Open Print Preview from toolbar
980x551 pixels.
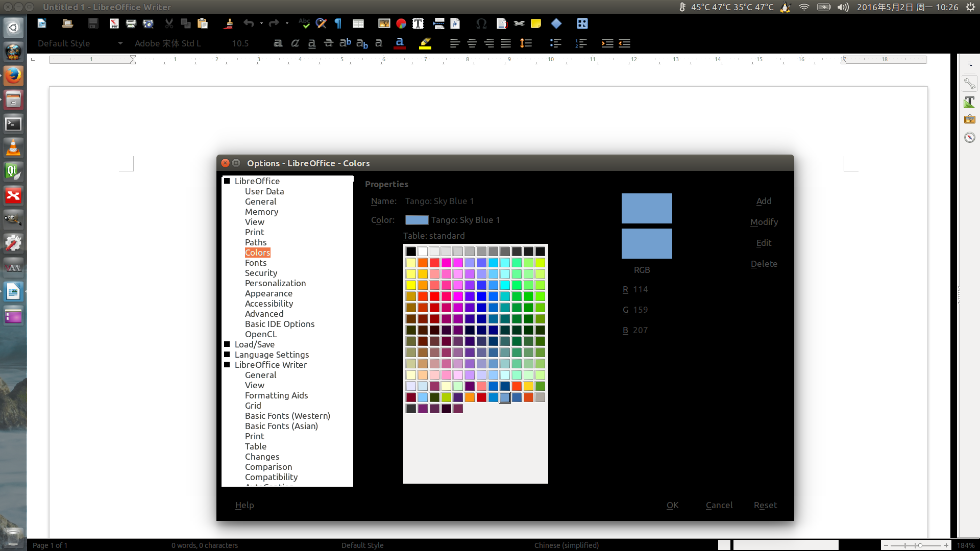pyautogui.click(x=148, y=23)
